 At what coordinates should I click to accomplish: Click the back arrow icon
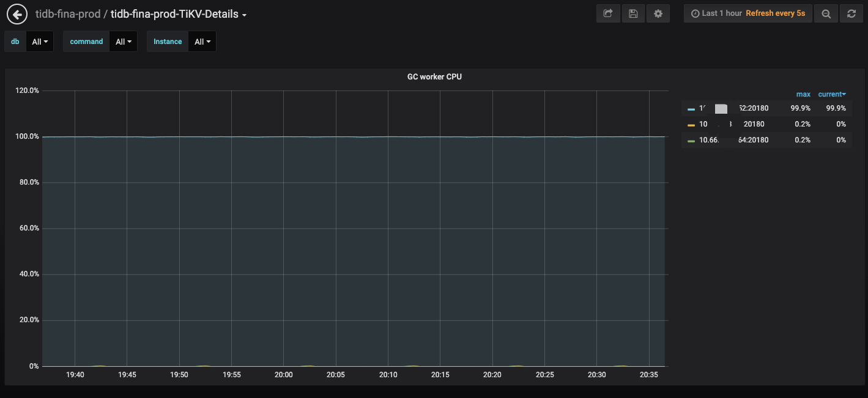[17, 14]
